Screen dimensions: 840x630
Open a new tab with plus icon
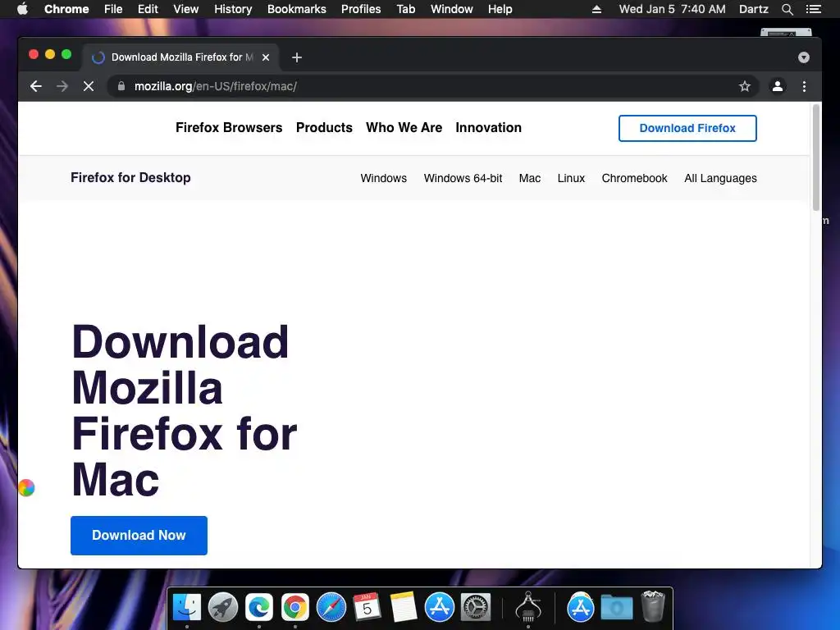(297, 57)
